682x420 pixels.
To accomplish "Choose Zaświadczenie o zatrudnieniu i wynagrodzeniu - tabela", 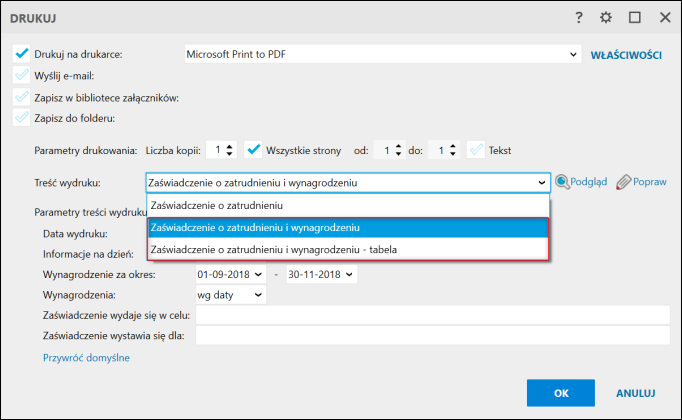I will [x=348, y=250].
